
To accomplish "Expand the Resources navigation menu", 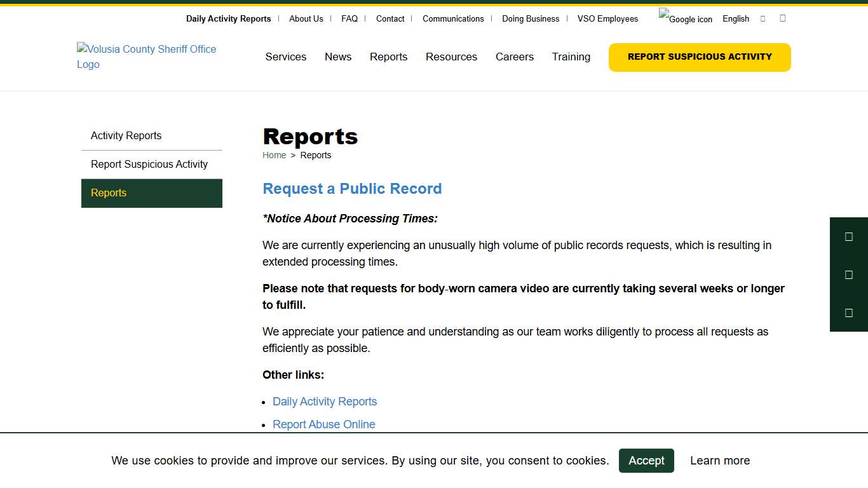I will [451, 57].
